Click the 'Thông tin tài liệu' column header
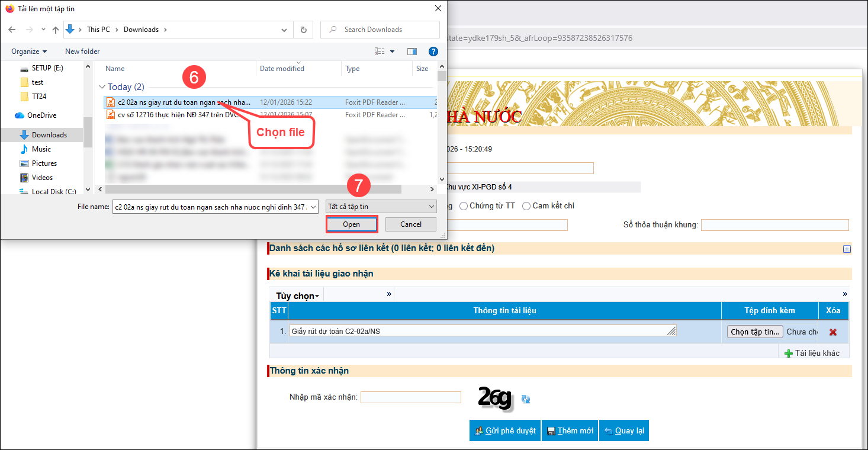The width and height of the screenshot is (868, 450). point(504,311)
